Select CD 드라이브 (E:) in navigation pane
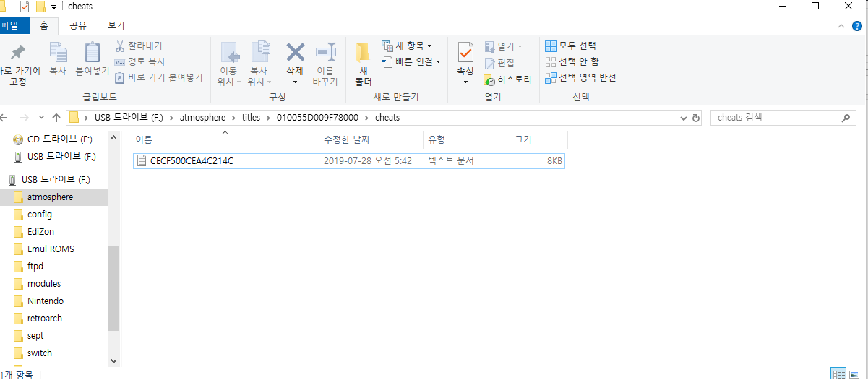868x380 pixels. [53, 139]
